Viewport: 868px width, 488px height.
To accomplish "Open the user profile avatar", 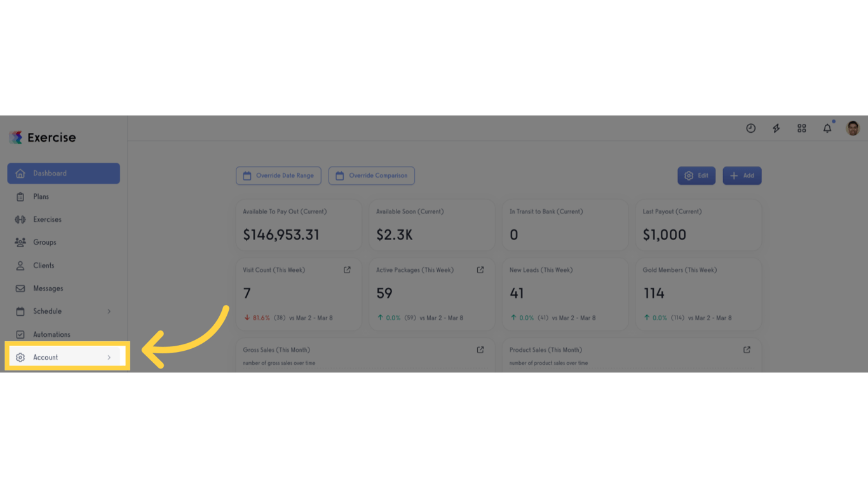I will pyautogui.click(x=853, y=128).
